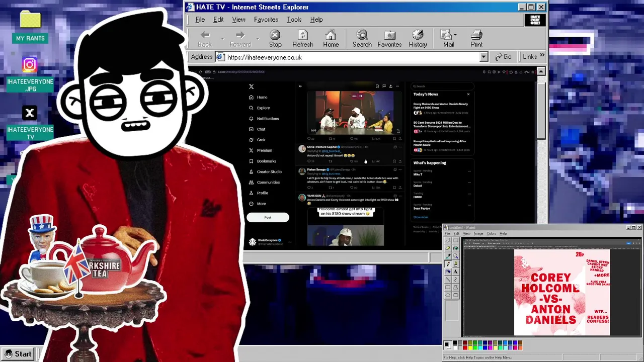Expand the Forward button history arrow
Screen dimensions: 644x362
[x=258, y=38]
